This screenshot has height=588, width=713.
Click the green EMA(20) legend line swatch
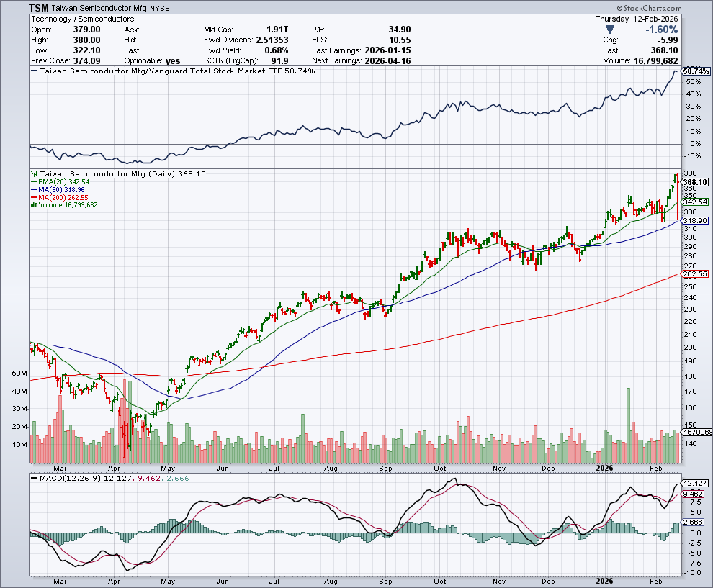coord(34,182)
